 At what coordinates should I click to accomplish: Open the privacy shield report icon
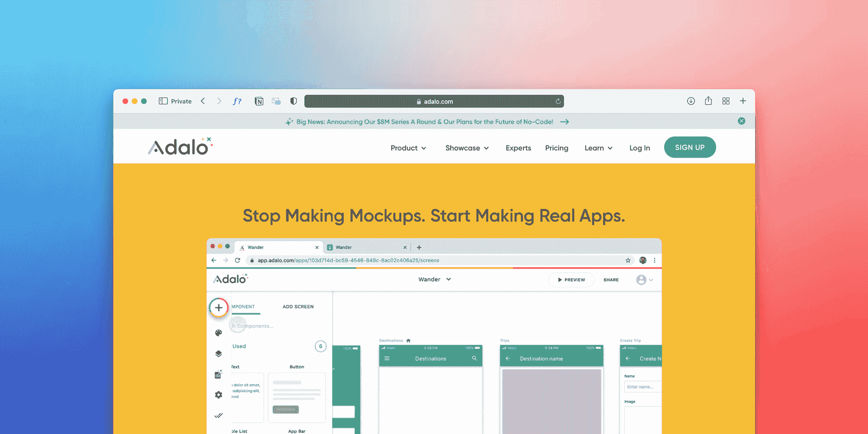coord(293,101)
